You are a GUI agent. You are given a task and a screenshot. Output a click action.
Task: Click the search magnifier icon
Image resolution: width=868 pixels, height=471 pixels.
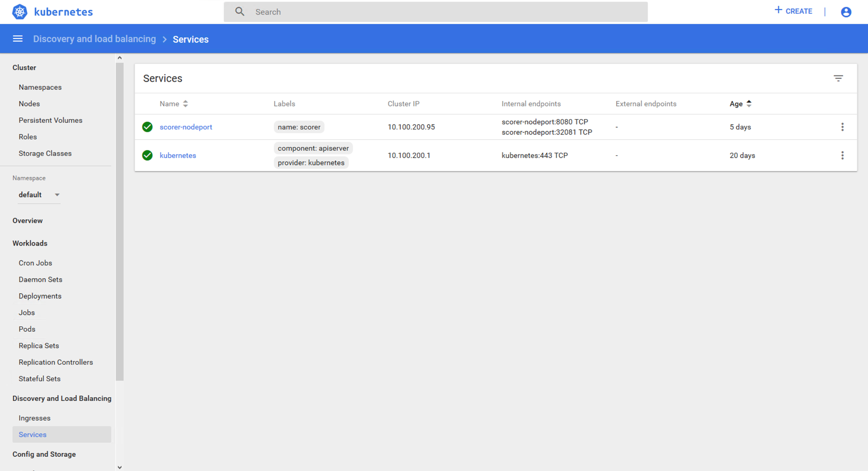click(240, 12)
